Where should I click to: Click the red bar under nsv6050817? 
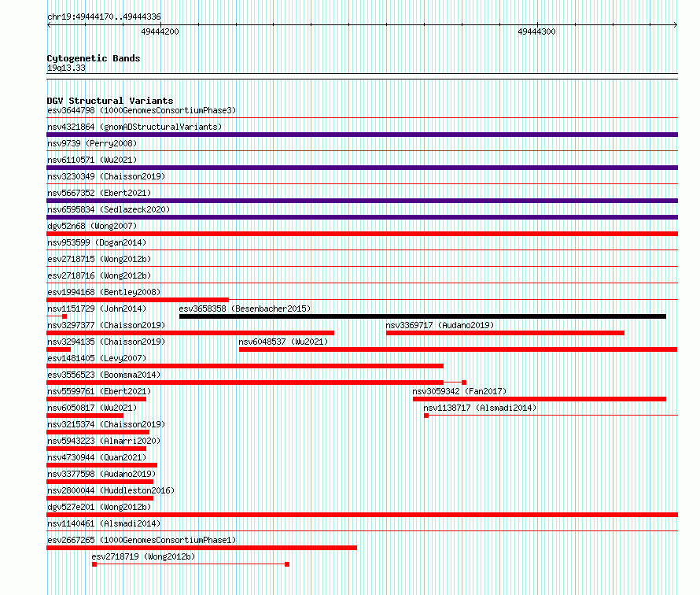[85, 416]
